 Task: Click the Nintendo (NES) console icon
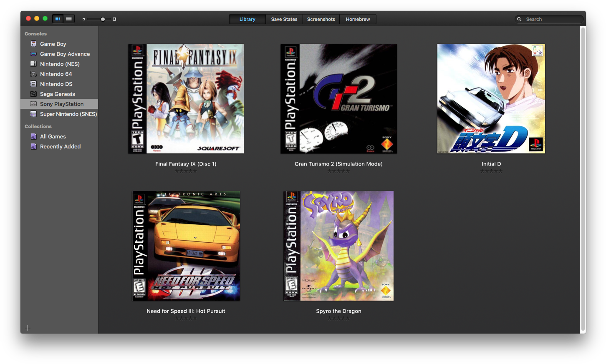click(33, 64)
